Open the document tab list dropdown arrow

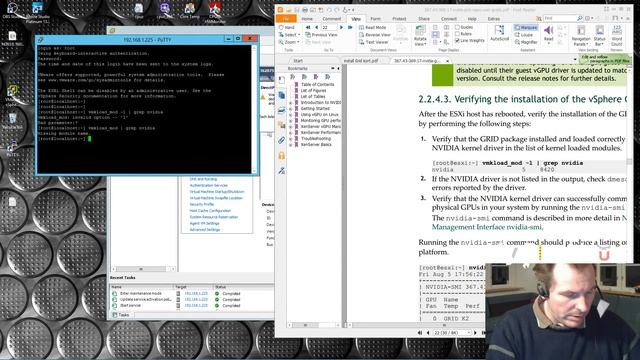pos(575,60)
